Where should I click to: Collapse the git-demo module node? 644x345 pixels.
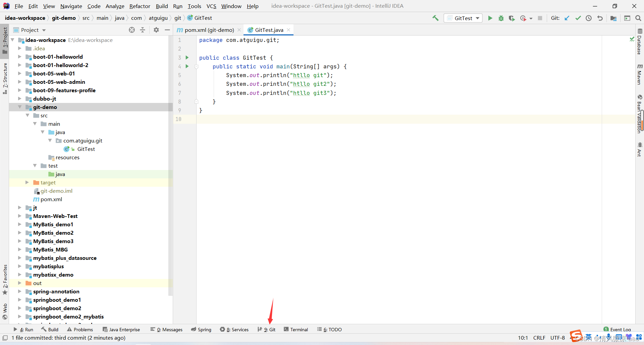point(20,107)
